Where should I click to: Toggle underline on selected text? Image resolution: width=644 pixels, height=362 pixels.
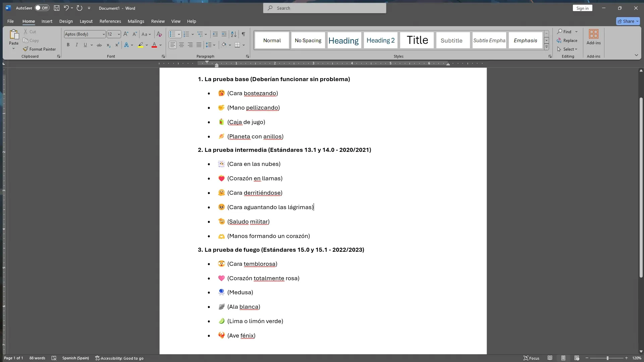click(x=85, y=45)
